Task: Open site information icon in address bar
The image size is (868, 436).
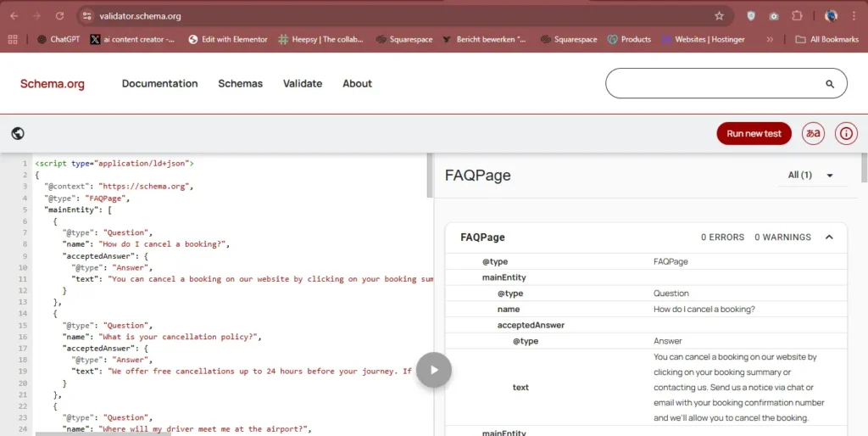Action: [x=87, y=16]
